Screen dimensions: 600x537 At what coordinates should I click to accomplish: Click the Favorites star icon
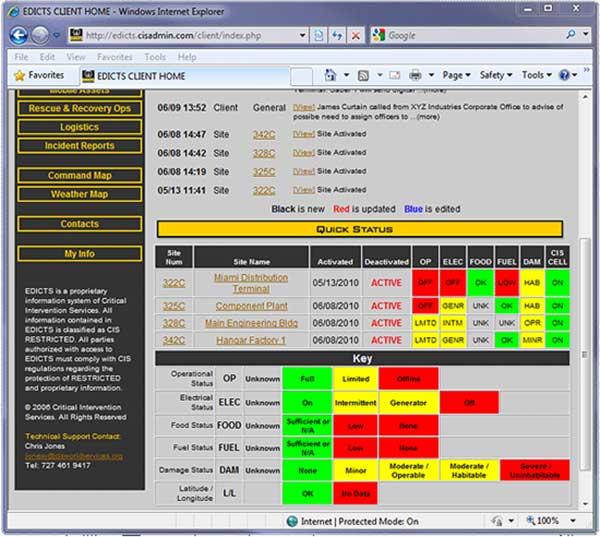[19, 75]
